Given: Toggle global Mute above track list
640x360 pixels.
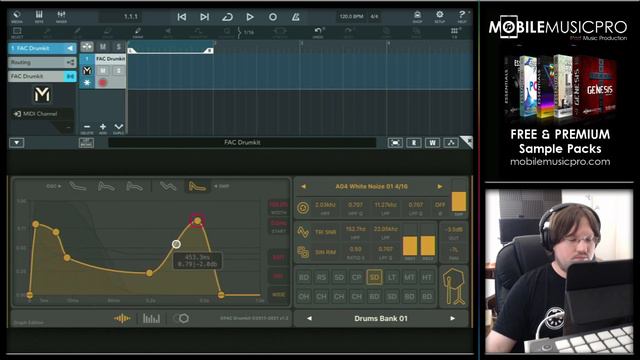Looking at the screenshot, I should pyautogui.click(x=103, y=47).
